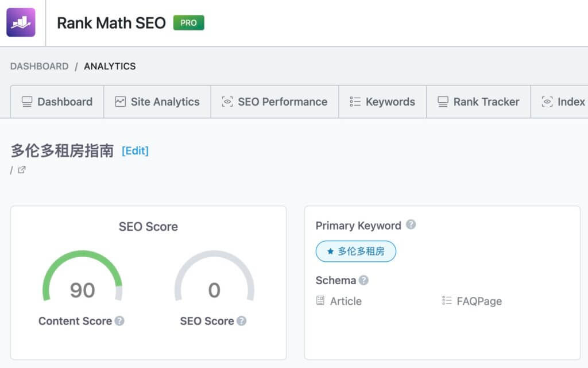Click the Rank Math SEO heading
This screenshot has width=588, height=368.
coord(111,23)
